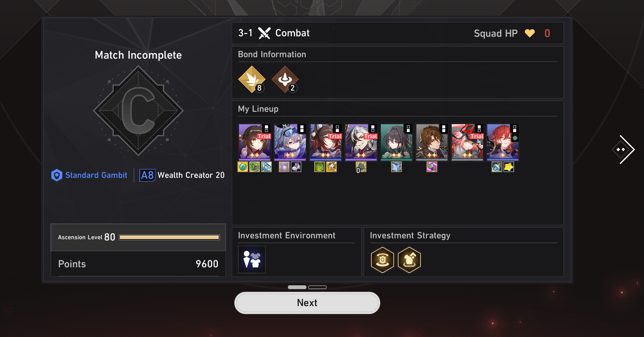The image size is (644, 337).
Task: Select the first page indicator
Action: [x=297, y=287]
